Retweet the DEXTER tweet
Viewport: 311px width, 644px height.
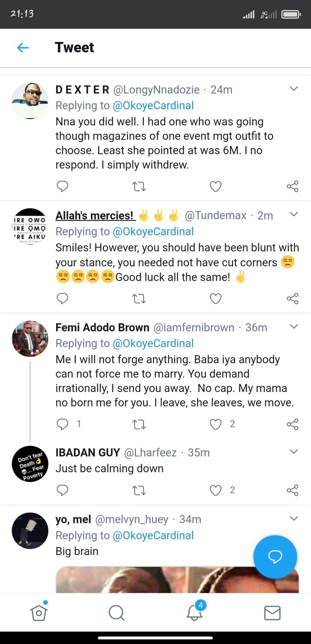139,186
